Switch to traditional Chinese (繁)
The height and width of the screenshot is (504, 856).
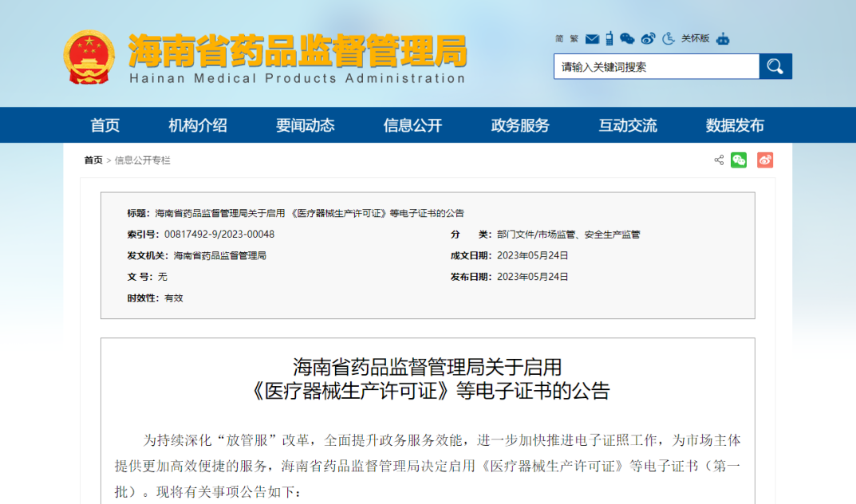574,38
